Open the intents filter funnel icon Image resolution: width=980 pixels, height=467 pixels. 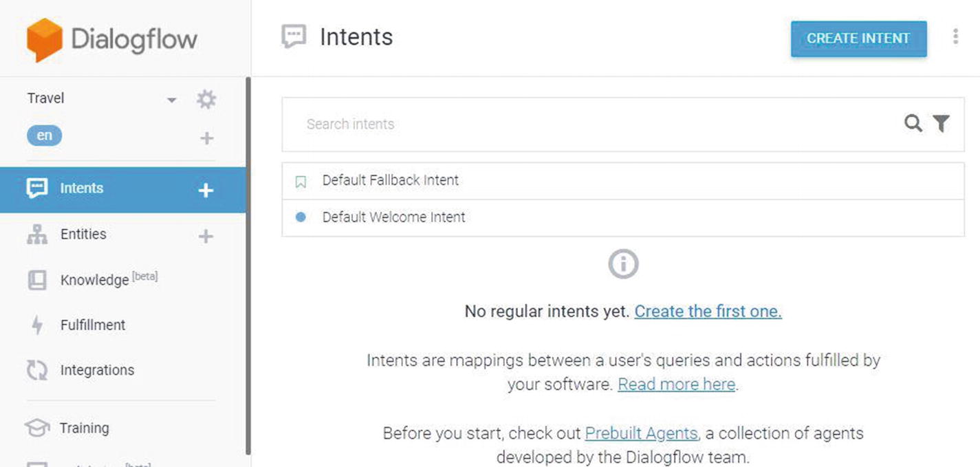(941, 124)
